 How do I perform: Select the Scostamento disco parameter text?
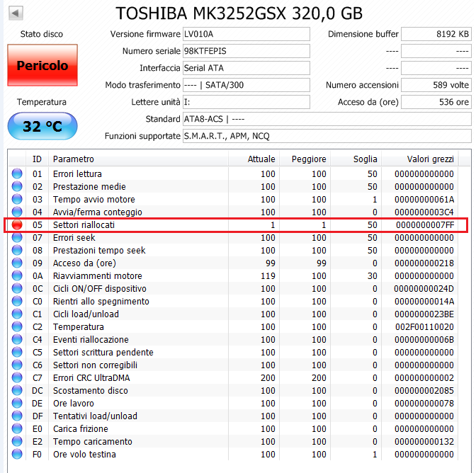(x=91, y=390)
